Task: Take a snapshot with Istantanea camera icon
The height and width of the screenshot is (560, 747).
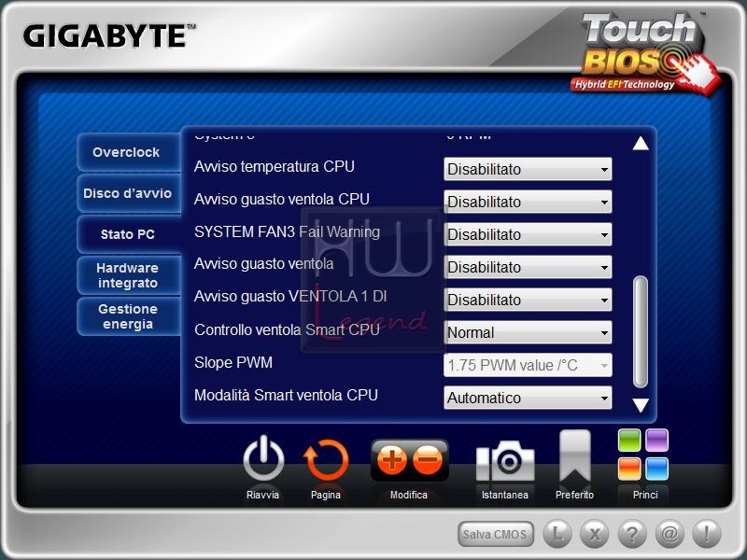Action: 505,460
